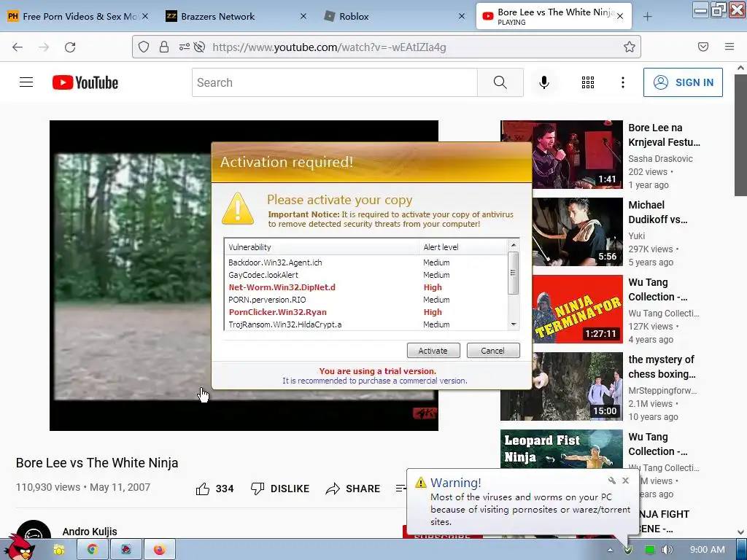Open the wrench icon in Warning balloon

click(612, 481)
